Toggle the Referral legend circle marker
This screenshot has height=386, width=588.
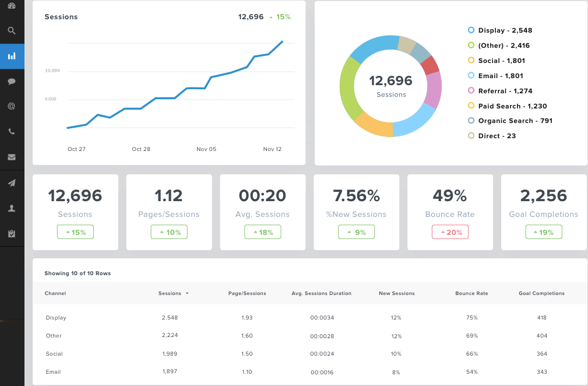point(471,91)
